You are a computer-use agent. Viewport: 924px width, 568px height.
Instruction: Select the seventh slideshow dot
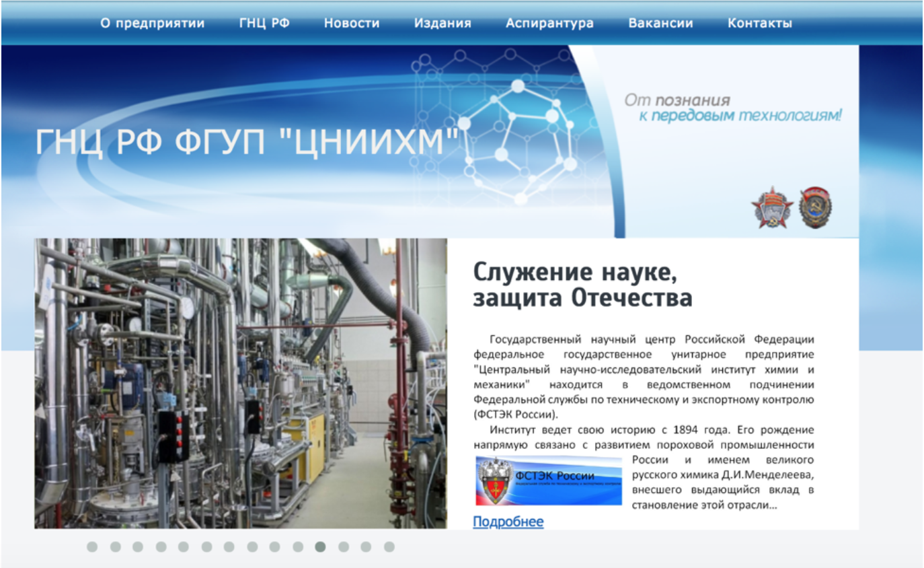(229, 547)
